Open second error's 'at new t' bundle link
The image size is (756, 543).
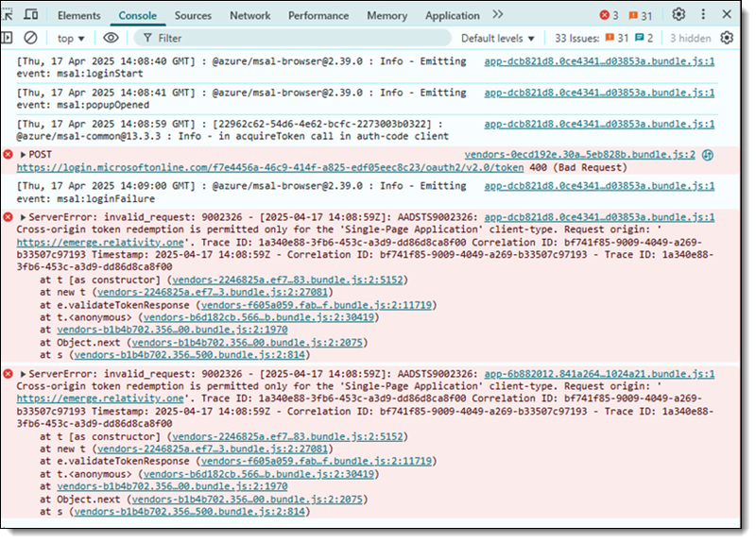pyautogui.click(x=213, y=449)
